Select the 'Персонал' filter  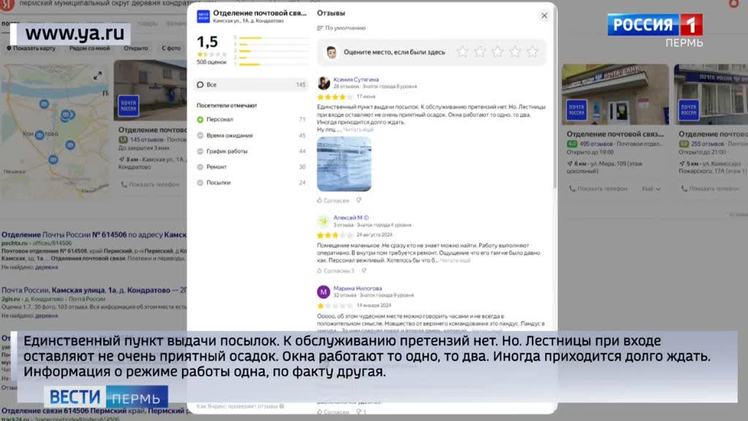click(x=251, y=119)
